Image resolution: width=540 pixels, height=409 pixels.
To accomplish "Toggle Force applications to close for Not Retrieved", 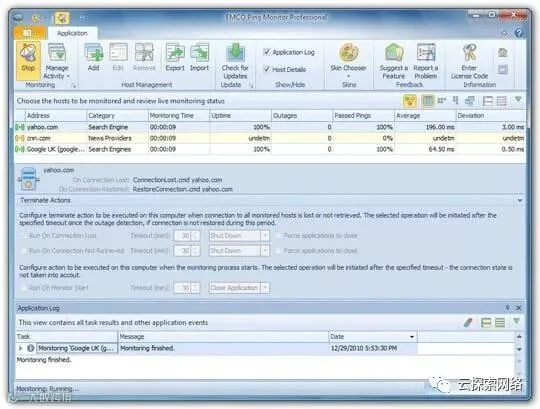I will click(278, 251).
